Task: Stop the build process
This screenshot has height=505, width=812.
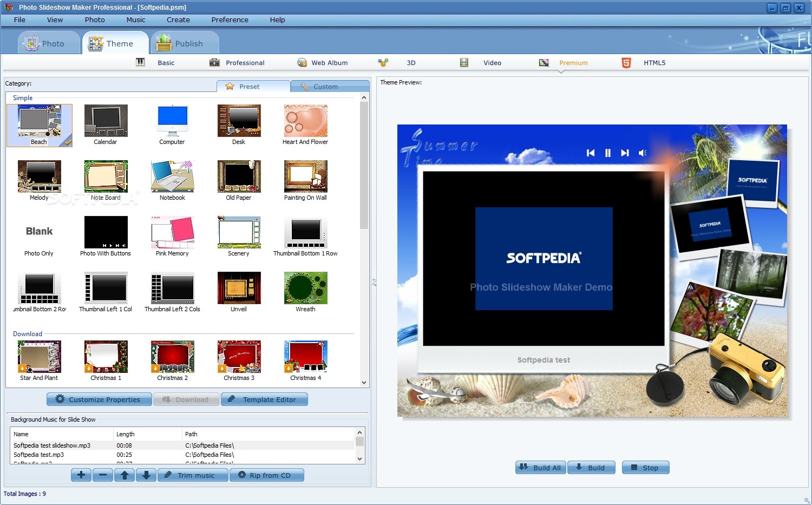Action: click(646, 468)
